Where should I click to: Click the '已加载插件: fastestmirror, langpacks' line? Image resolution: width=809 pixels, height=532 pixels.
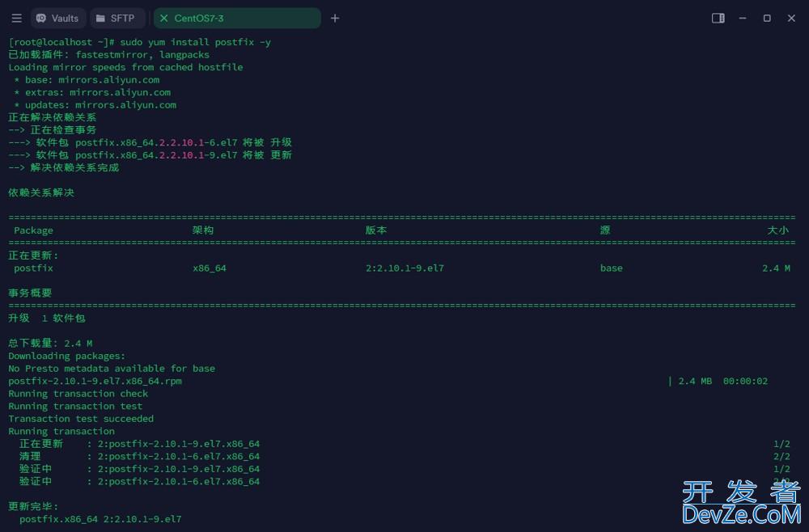click(109, 55)
